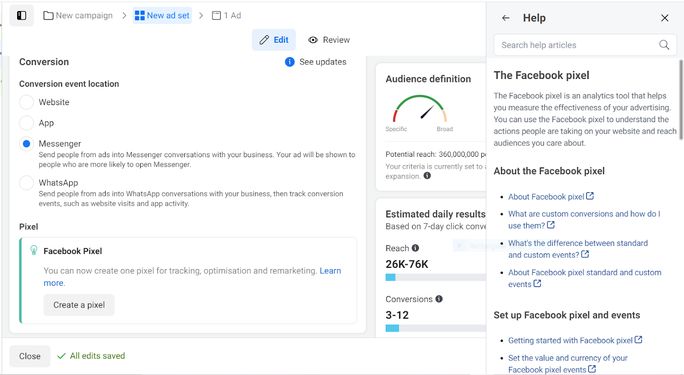
Task: Click the Reach info icon
Action: [415, 248]
